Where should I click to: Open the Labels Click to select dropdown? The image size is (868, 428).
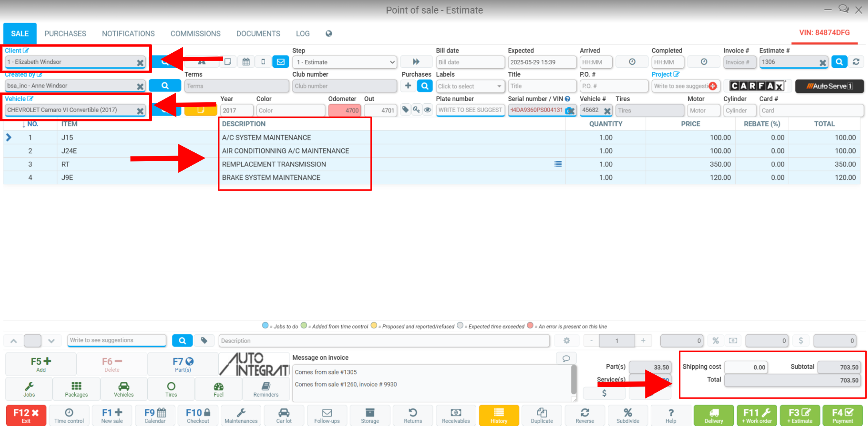click(470, 86)
